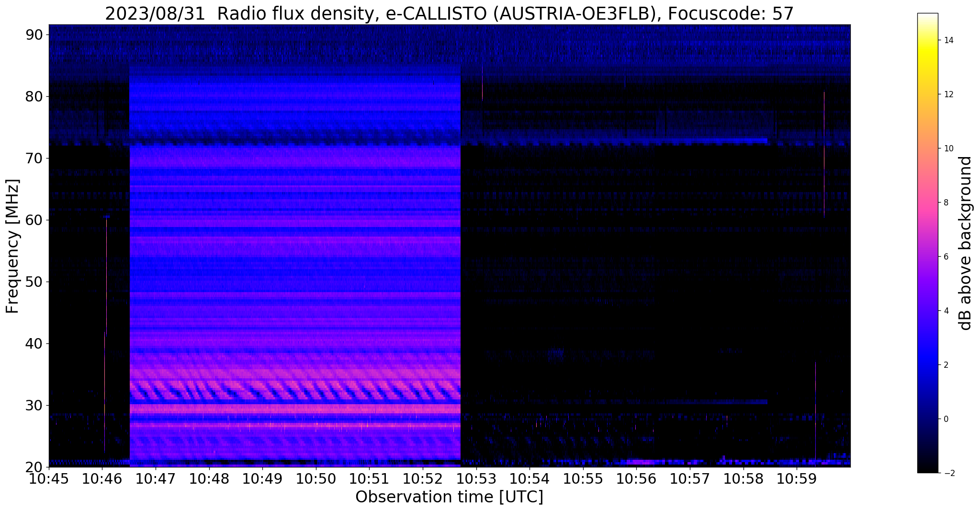Click the bright pink band near 29 MHz
The width and height of the screenshot is (980, 511).
pos(295,409)
